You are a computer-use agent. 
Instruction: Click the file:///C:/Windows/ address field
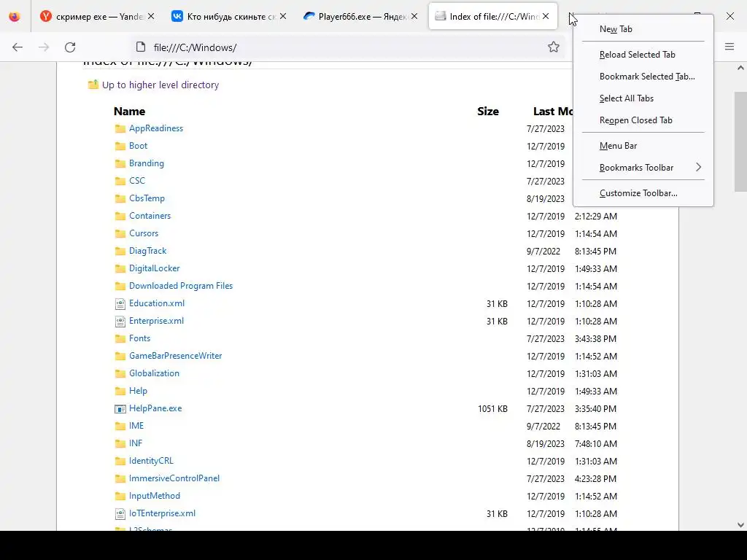[x=348, y=47]
